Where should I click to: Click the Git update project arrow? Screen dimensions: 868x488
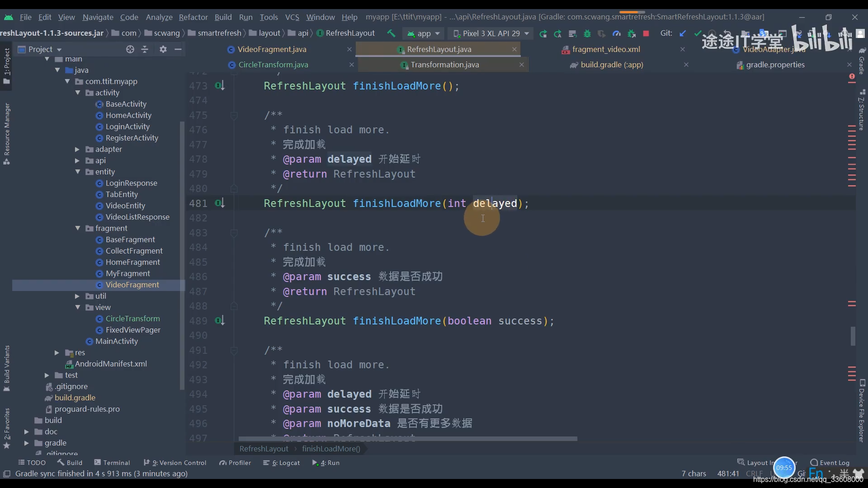point(683,33)
